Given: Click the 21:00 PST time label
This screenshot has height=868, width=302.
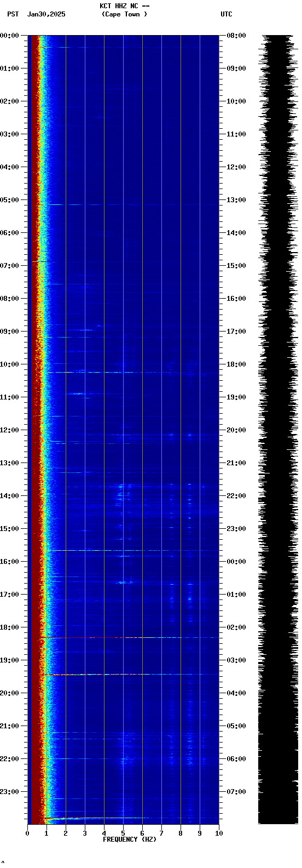Looking at the screenshot, I should (9, 726).
